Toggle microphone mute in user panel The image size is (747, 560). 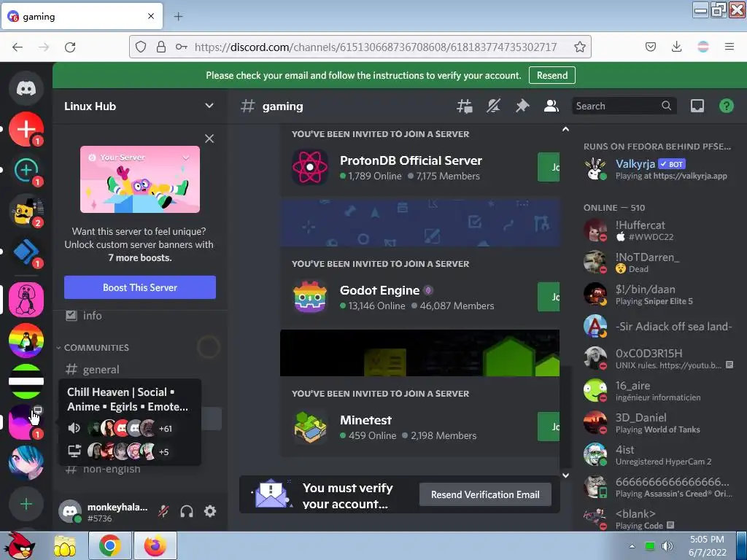click(x=163, y=511)
